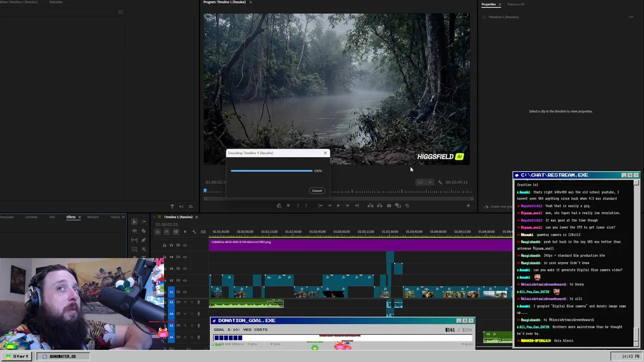Viewport: 644px width, 362px height.
Task: Click BONGWATER_OS taskbar item
Action: tap(62, 356)
